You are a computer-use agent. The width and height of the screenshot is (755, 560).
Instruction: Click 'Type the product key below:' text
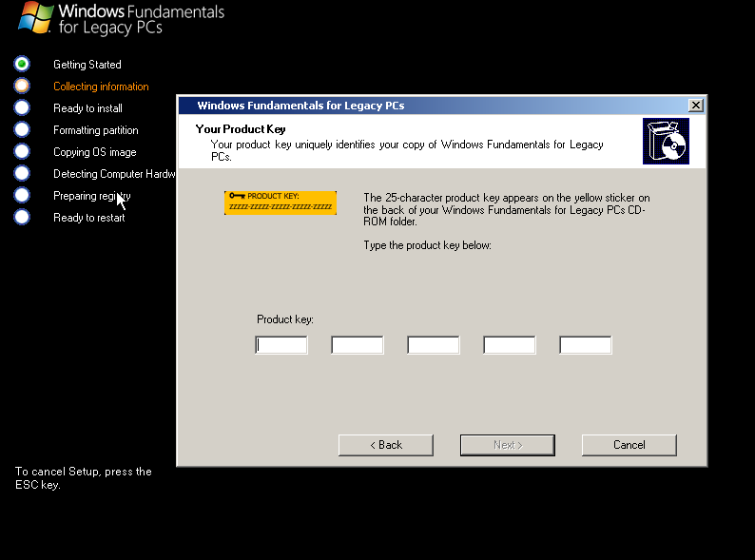tap(428, 245)
